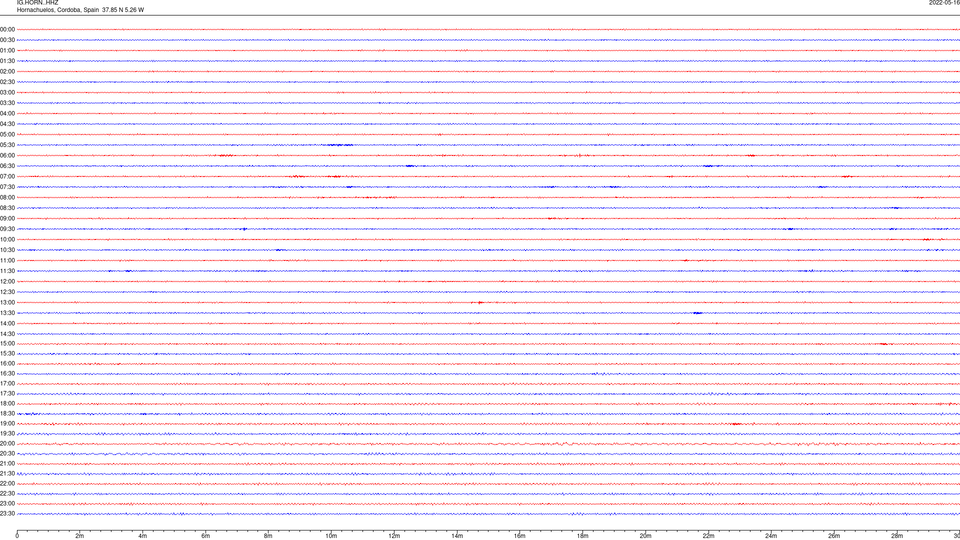
Task: Select the 00:30 trace time label
Action: [x=7, y=40]
